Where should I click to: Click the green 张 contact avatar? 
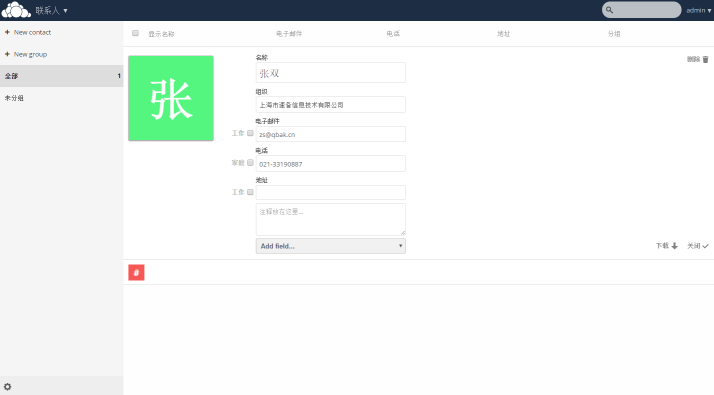[x=171, y=98]
